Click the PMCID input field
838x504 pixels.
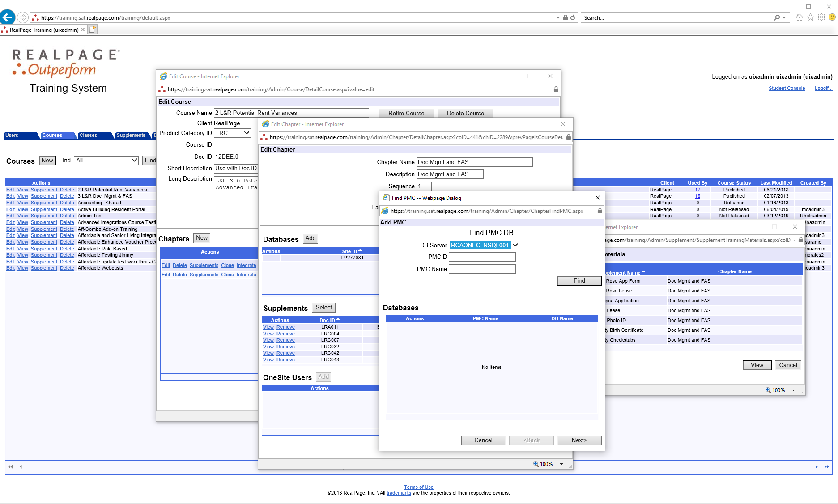click(x=482, y=257)
